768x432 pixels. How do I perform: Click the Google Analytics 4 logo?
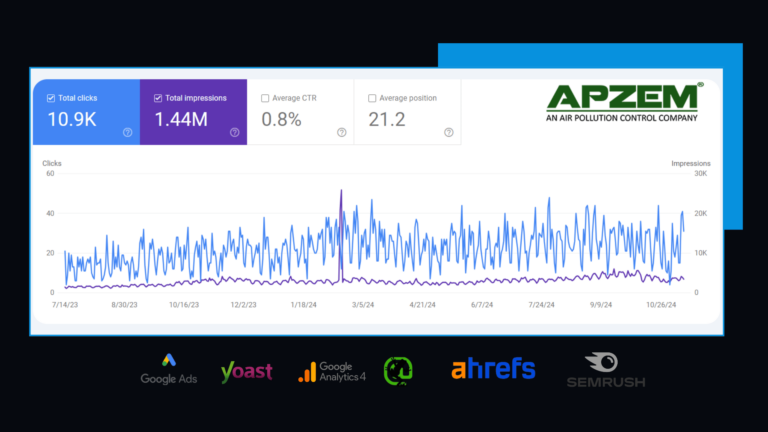pos(332,372)
